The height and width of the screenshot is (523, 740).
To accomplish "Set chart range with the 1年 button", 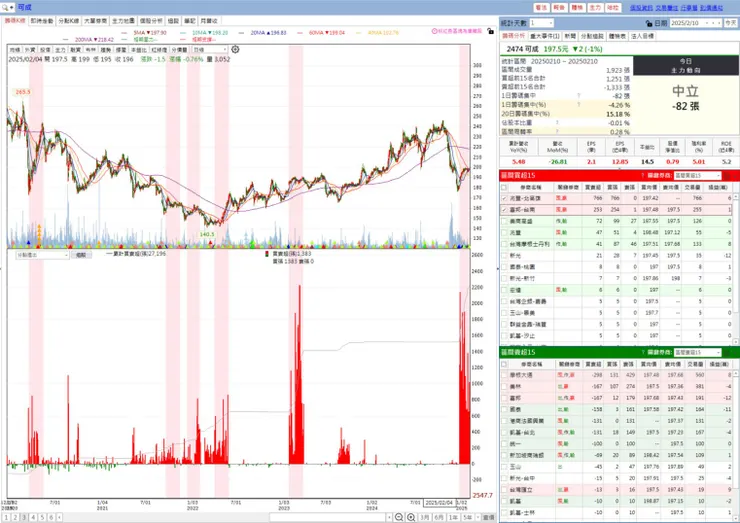I will (x=453, y=518).
